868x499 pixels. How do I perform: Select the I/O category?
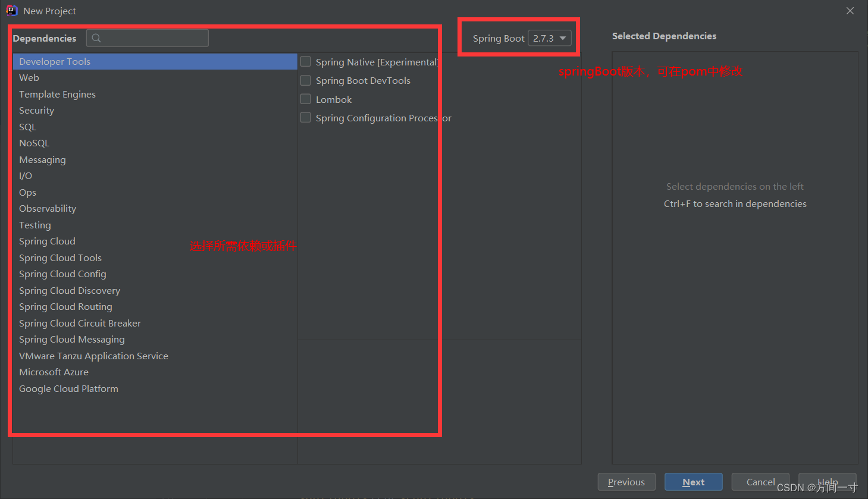click(155, 176)
